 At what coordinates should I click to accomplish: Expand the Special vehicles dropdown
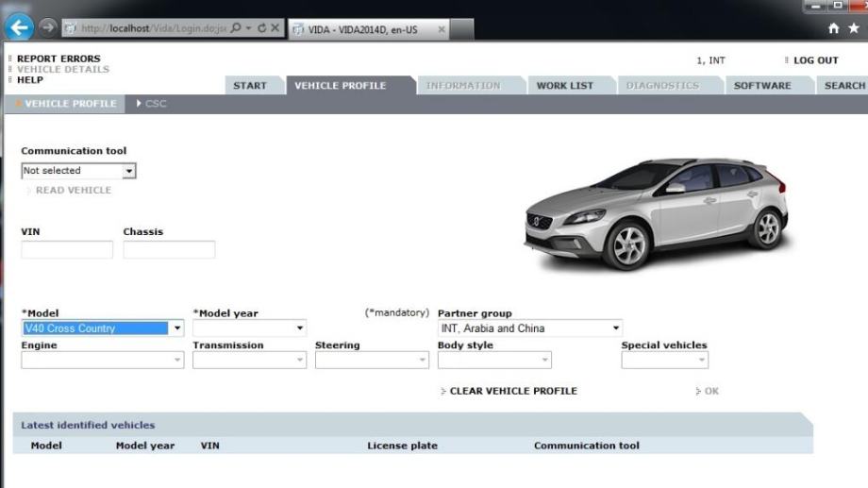tap(665, 360)
